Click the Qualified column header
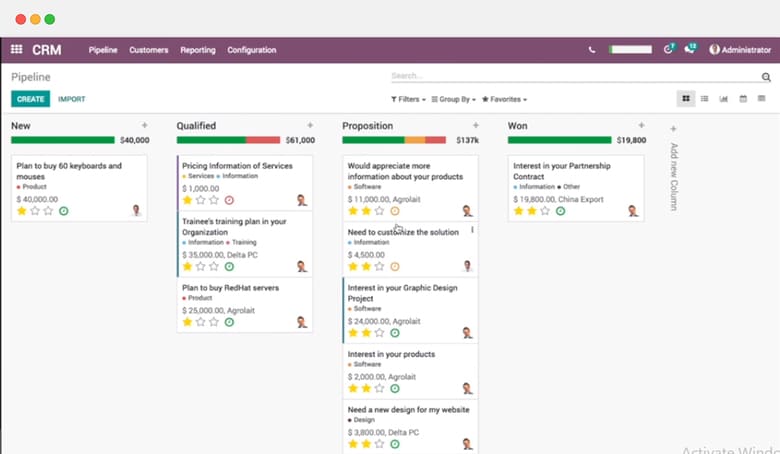The height and width of the screenshot is (454, 780). (196, 126)
